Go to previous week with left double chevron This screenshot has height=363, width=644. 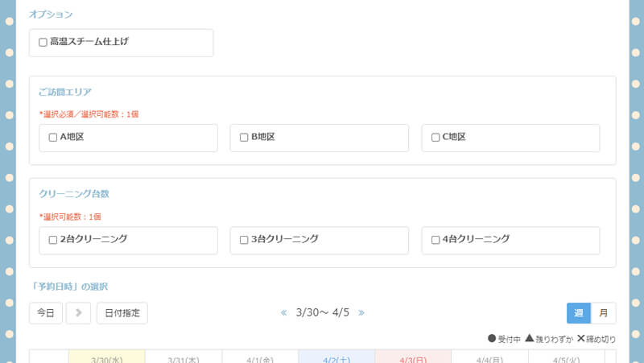283,313
